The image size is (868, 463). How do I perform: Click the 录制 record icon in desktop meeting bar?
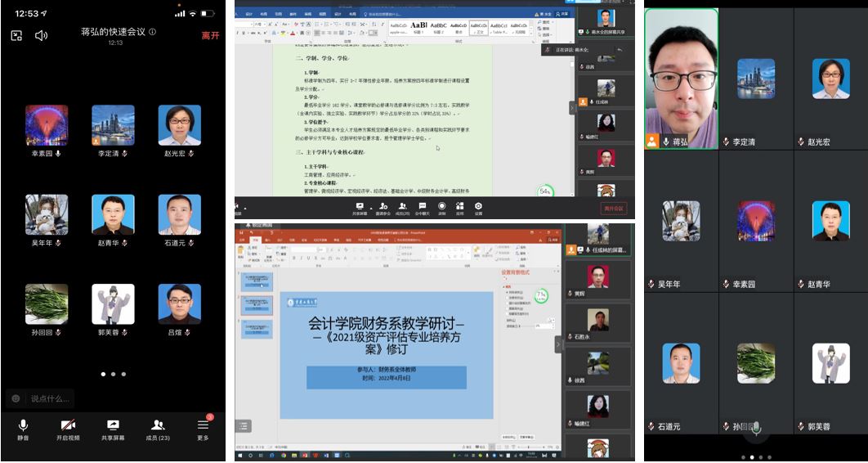pyautogui.click(x=441, y=207)
